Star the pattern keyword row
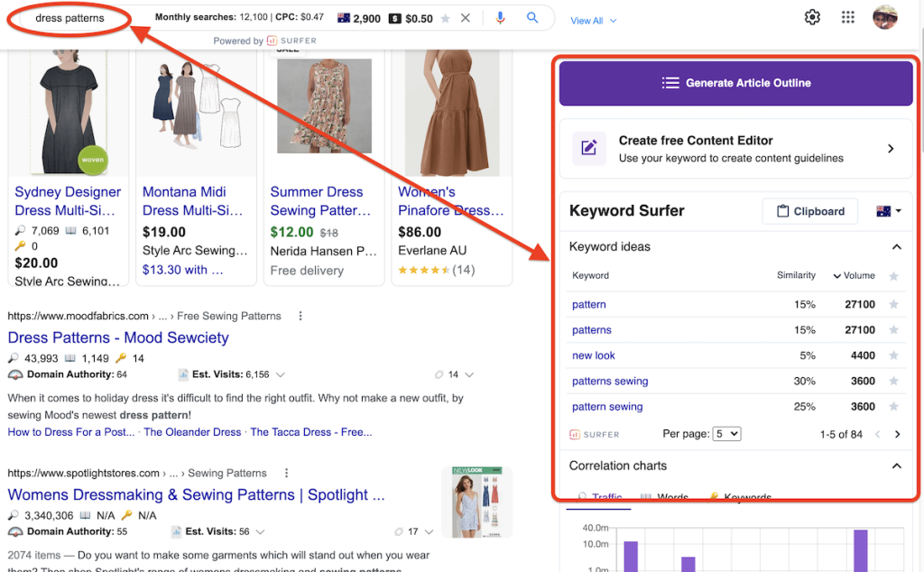 tap(893, 305)
